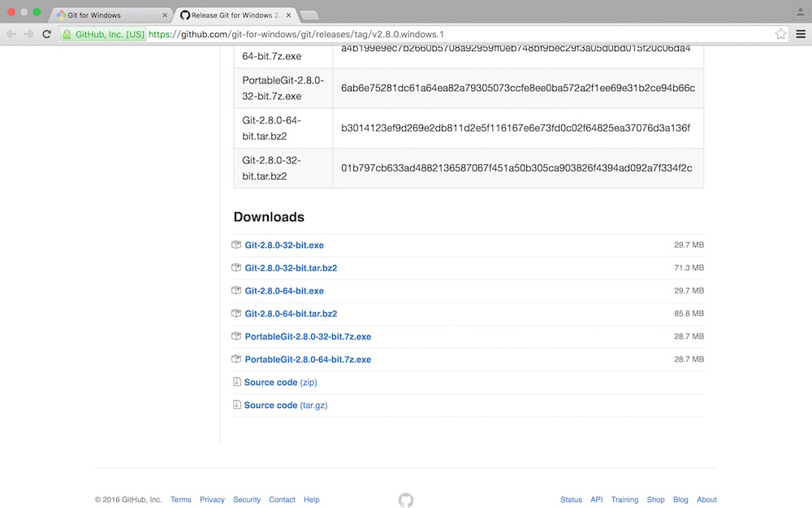Open the About footer link
The image size is (812, 508).
(x=707, y=500)
